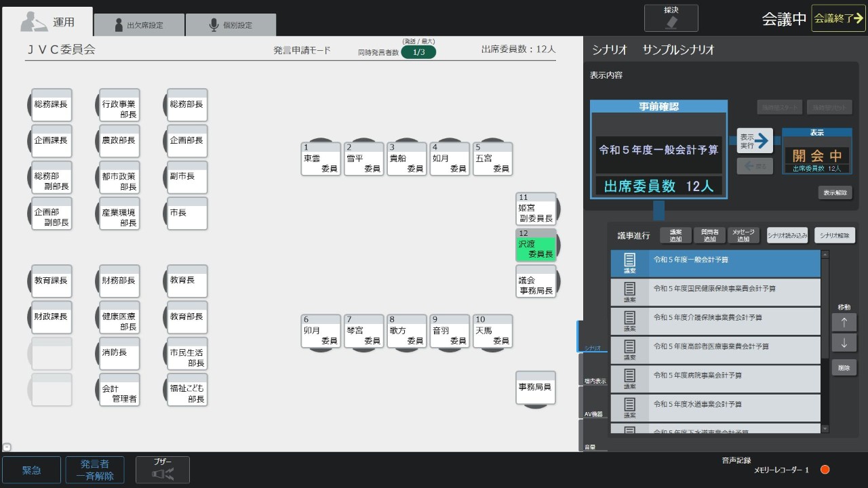Click the 事前確認 preview panel
868x488 pixels.
658,149
